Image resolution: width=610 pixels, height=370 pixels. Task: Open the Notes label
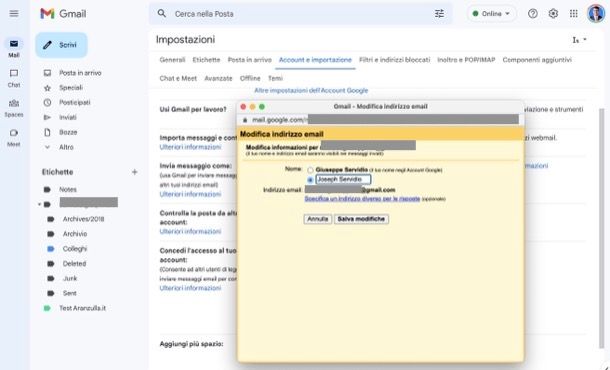[x=68, y=189]
